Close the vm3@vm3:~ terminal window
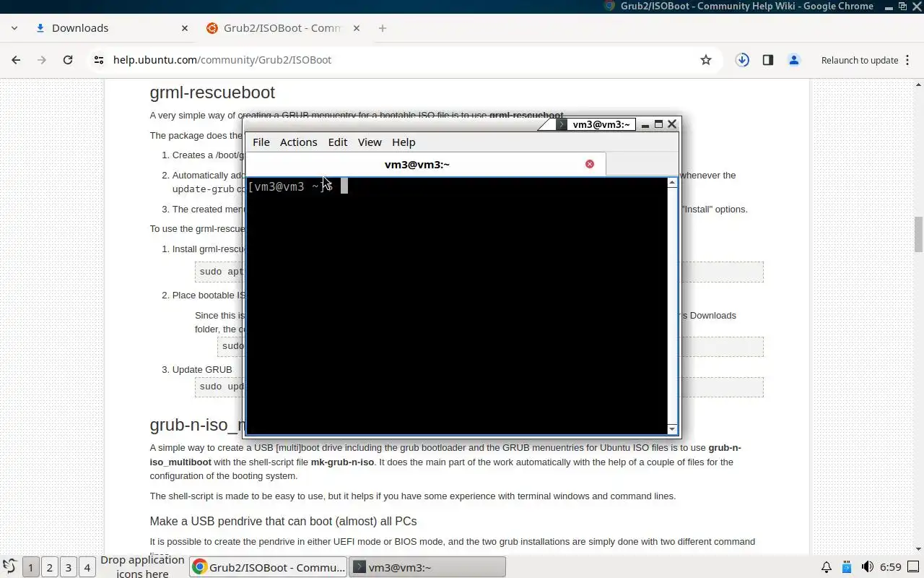Image resolution: width=924 pixels, height=578 pixels. coord(672,124)
